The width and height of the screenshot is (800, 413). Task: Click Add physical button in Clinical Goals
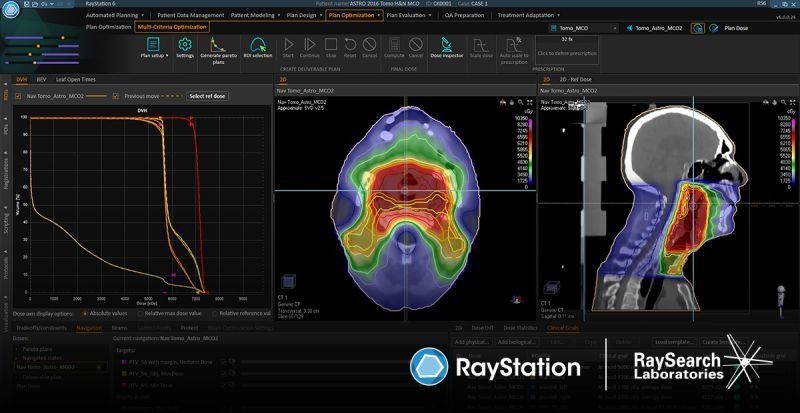(x=470, y=341)
